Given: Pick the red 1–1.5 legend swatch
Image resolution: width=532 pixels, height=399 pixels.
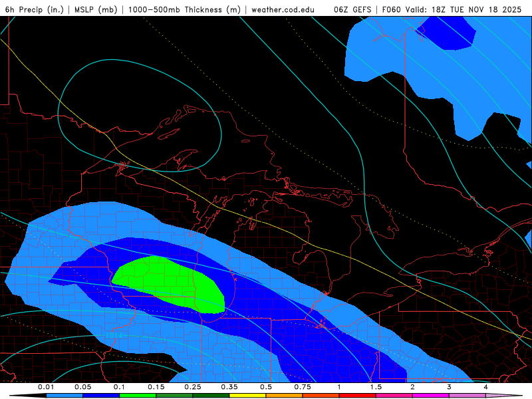Looking at the screenshot, I should click(358, 396).
